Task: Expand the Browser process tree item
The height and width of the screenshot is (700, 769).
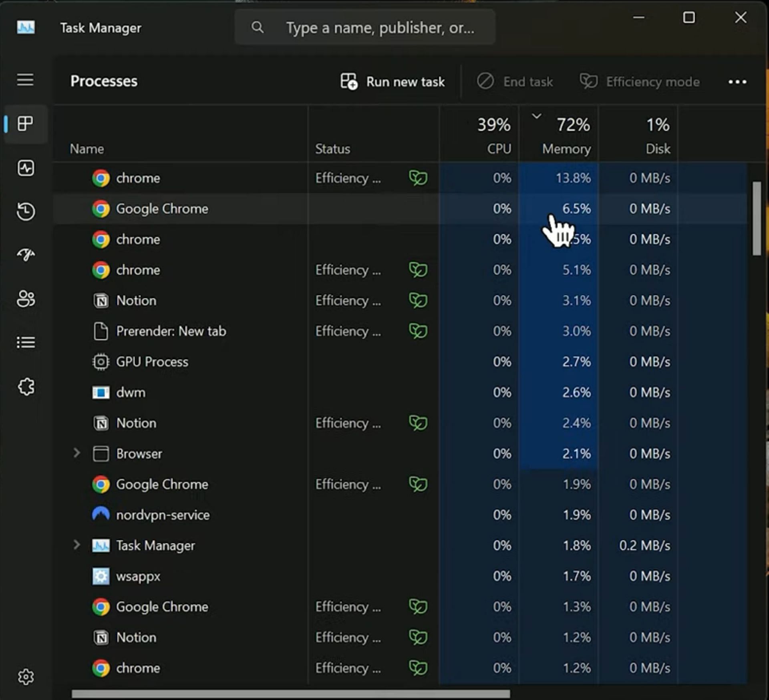Action: click(77, 453)
